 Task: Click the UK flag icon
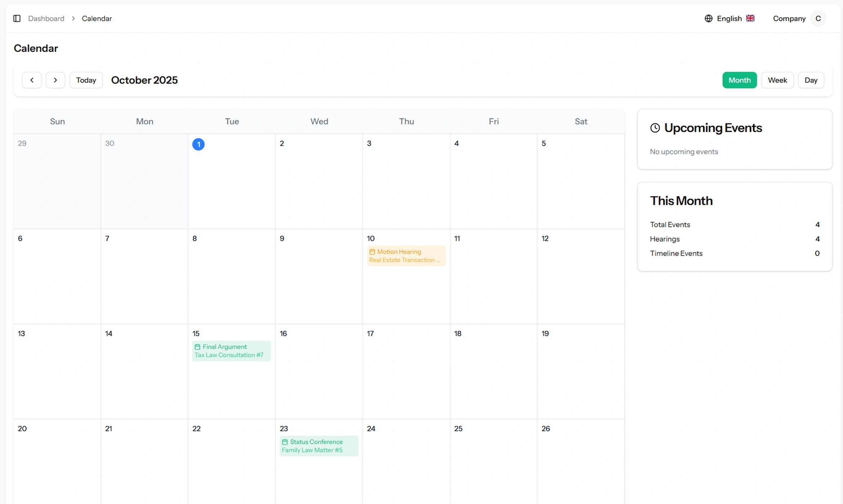[x=750, y=18]
